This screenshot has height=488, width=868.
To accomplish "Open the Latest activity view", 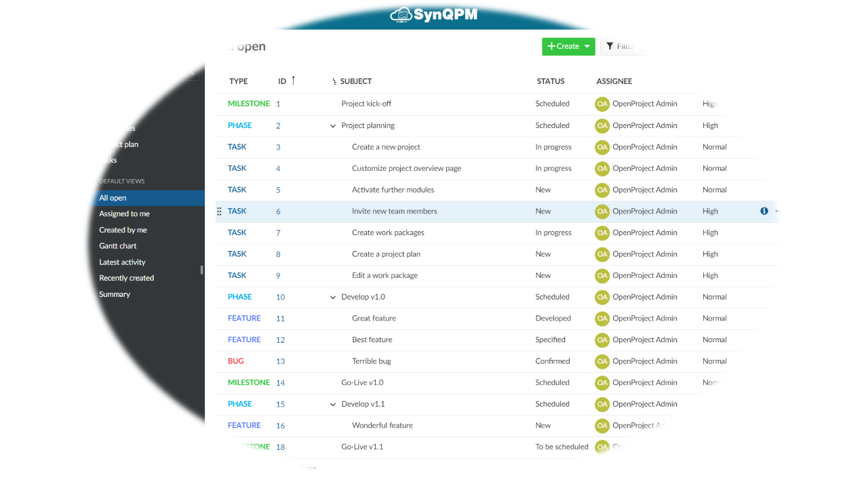I will (x=123, y=262).
